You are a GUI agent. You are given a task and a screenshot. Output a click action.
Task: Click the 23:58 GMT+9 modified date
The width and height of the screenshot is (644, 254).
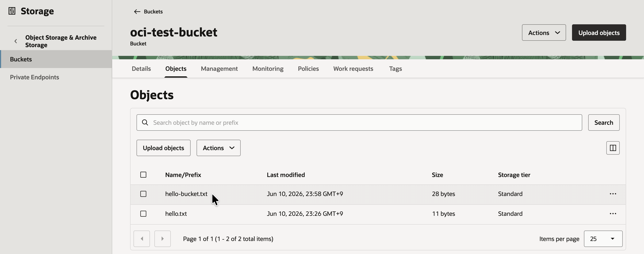click(305, 194)
